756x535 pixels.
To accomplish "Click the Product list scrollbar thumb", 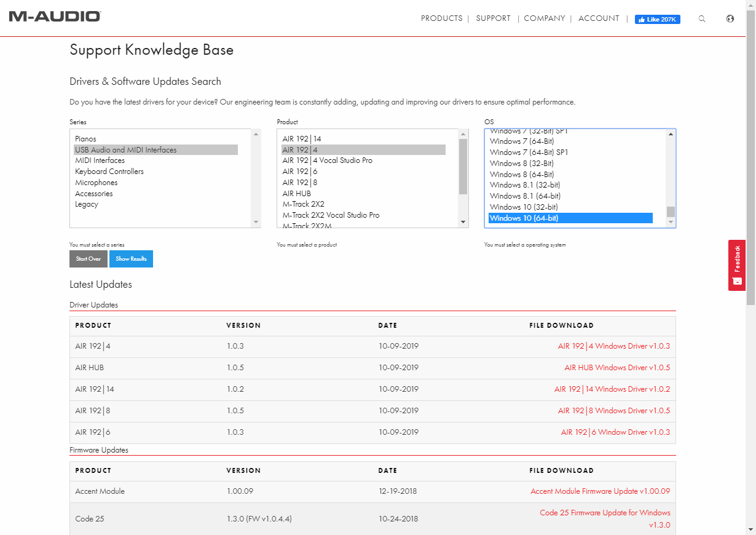I will pos(463,166).
